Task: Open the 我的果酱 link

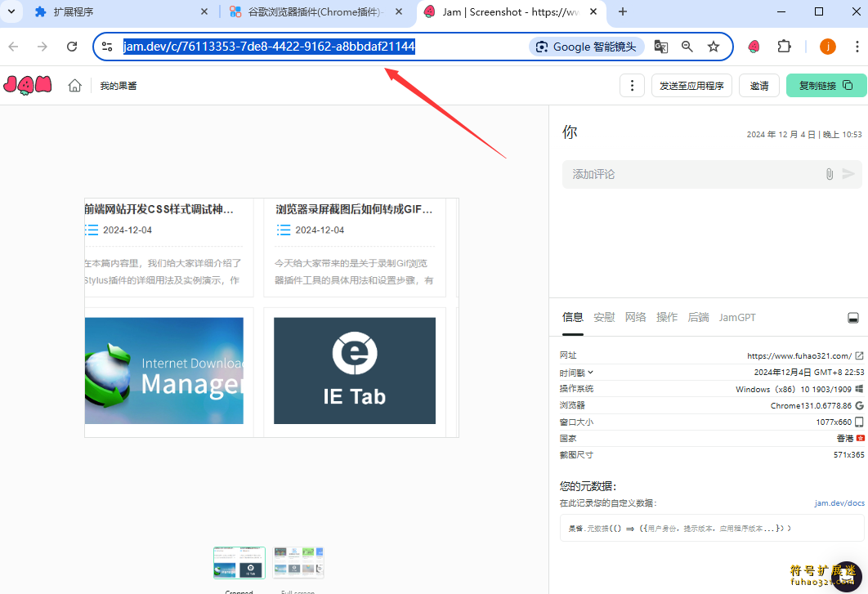Action: click(x=119, y=86)
